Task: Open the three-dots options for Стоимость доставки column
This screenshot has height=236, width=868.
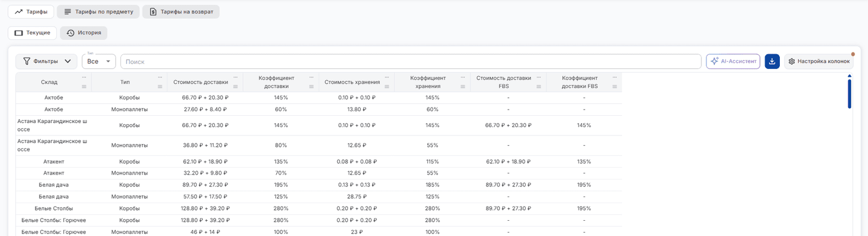Action: click(236, 76)
